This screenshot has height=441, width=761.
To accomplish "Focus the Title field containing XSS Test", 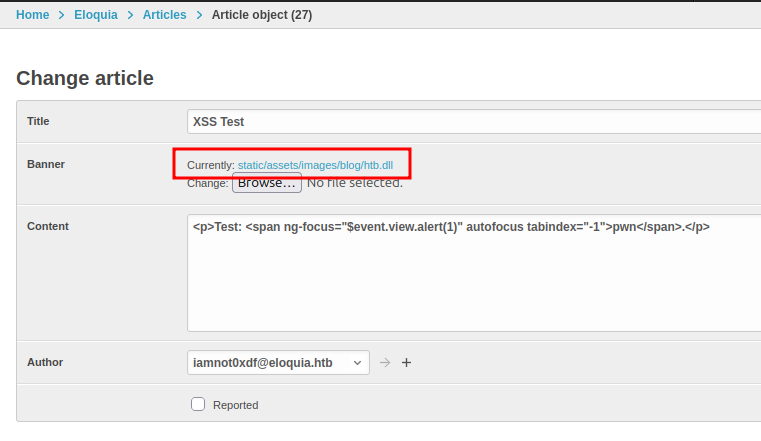I will point(474,121).
